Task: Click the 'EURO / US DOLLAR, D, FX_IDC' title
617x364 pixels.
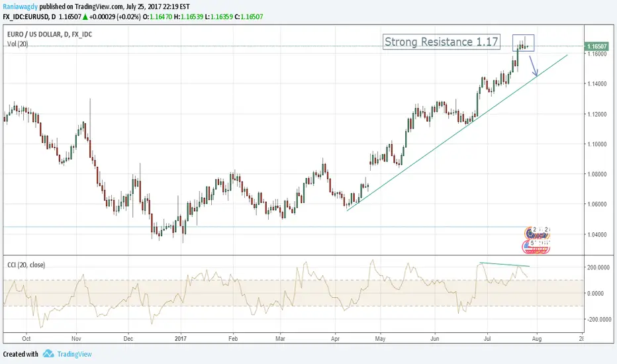Action: click(x=50, y=34)
